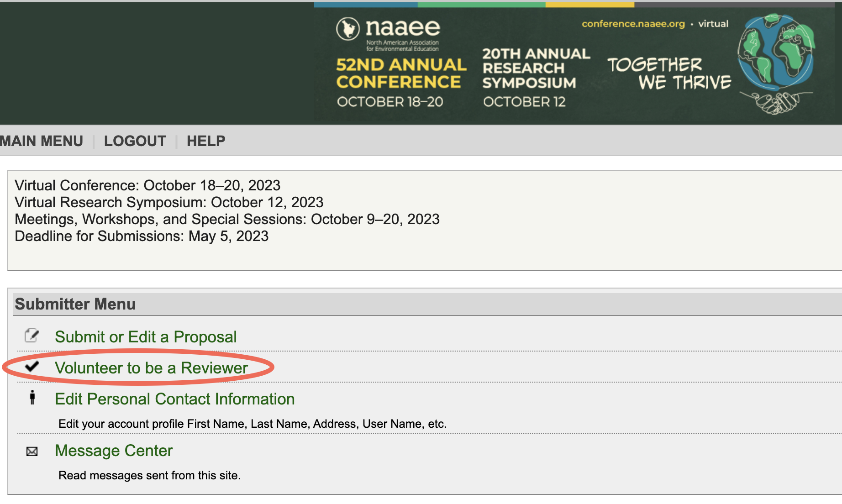Click the Deadline for Submissions text
The image size is (842, 504).
click(x=142, y=236)
